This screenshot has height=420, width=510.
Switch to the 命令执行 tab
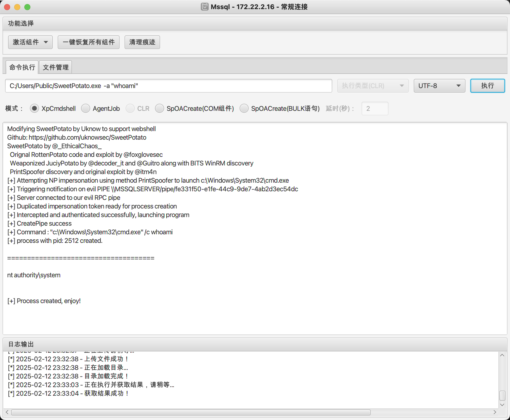point(22,67)
